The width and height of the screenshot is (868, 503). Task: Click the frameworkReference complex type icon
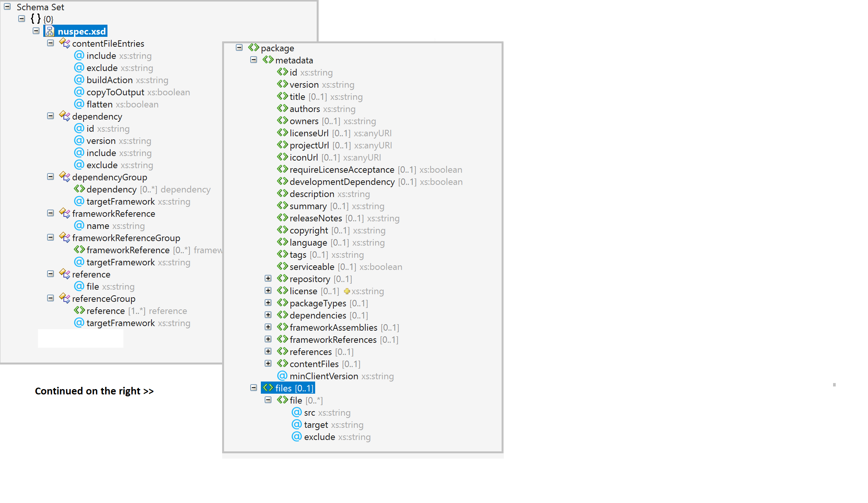click(x=65, y=213)
